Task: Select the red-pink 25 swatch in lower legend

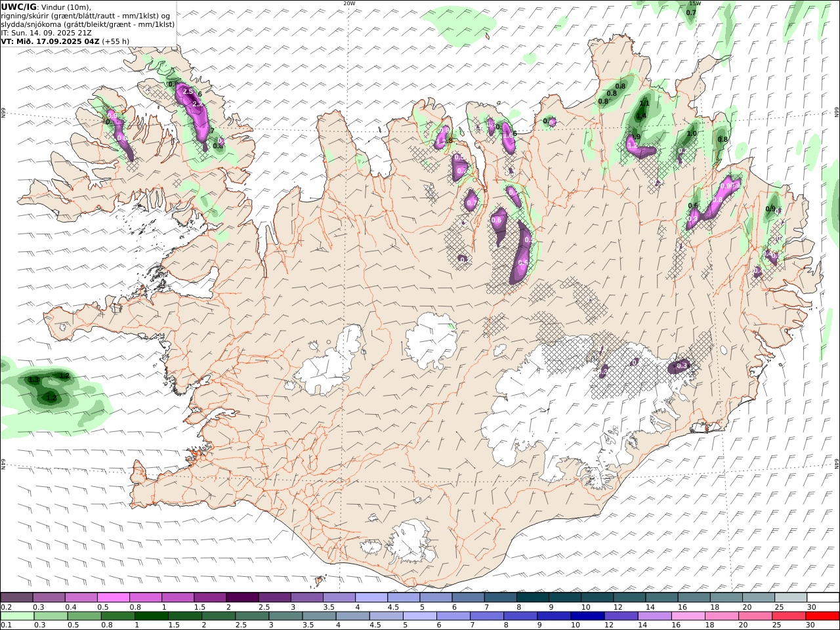Action: [789, 616]
